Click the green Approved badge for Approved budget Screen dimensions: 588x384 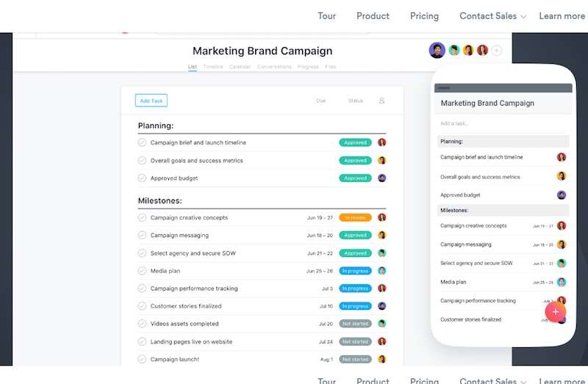click(x=355, y=178)
